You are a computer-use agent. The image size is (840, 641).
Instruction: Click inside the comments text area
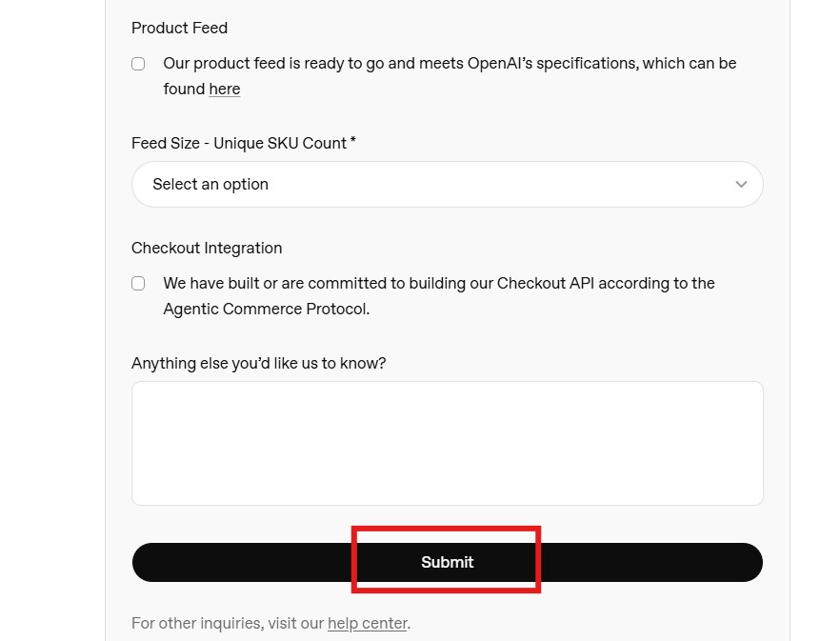point(447,443)
